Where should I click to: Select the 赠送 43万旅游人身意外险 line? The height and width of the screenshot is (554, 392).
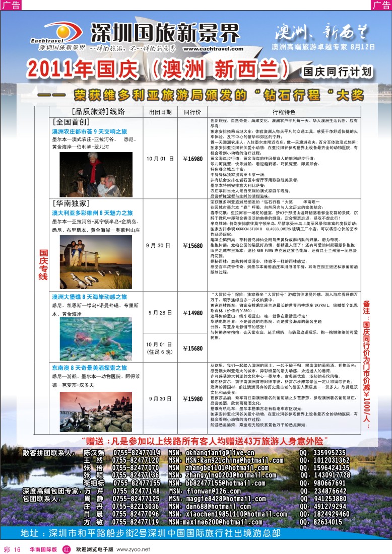205,441
